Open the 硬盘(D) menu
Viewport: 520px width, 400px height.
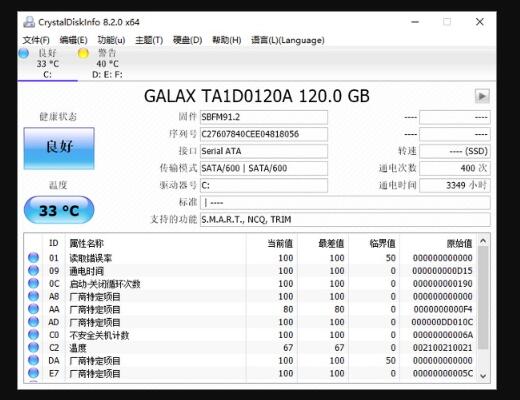(x=188, y=40)
